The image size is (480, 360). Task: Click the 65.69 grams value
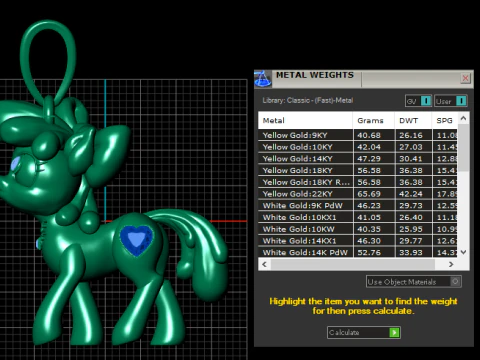[x=369, y=194]
